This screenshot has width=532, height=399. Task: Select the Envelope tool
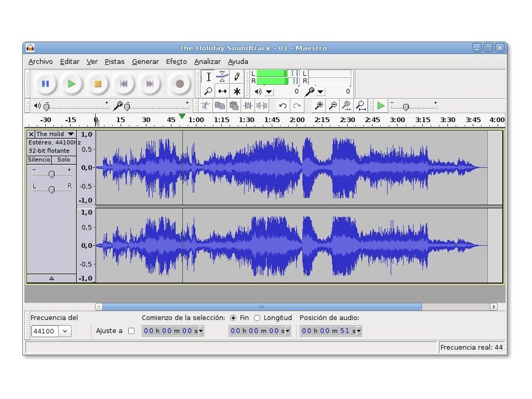pos(222,76)
